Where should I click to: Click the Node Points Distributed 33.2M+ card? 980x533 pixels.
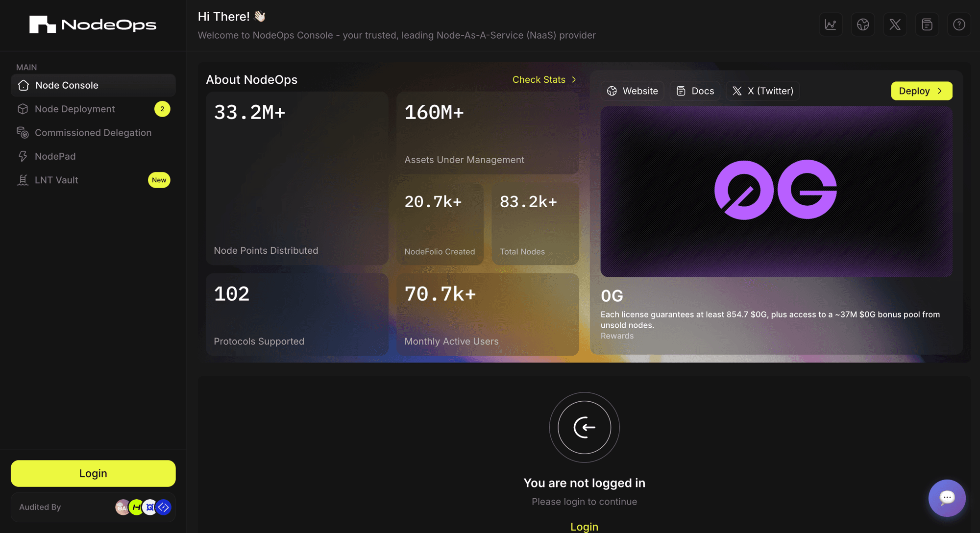297,178
